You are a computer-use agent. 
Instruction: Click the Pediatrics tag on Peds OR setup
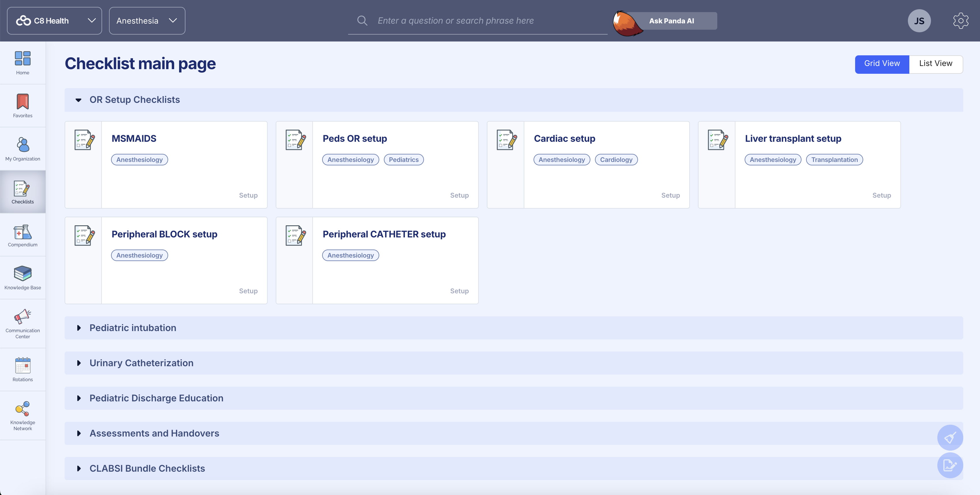(x=404, y=160)
